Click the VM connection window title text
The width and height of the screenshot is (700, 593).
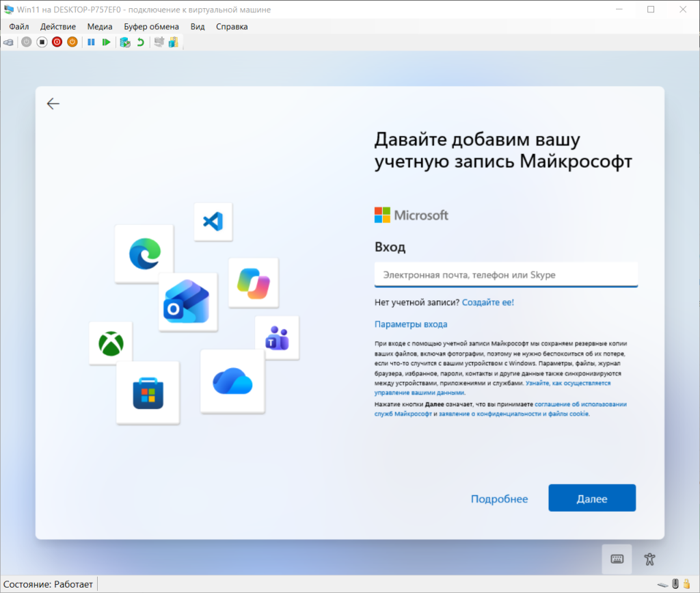click(x=144, y=10)
